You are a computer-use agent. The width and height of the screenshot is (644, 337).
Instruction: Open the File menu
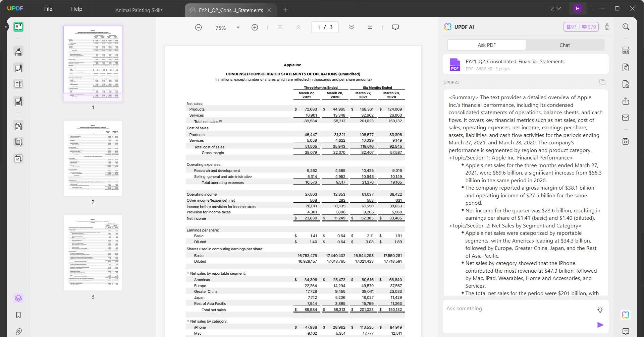pos(48,9)
